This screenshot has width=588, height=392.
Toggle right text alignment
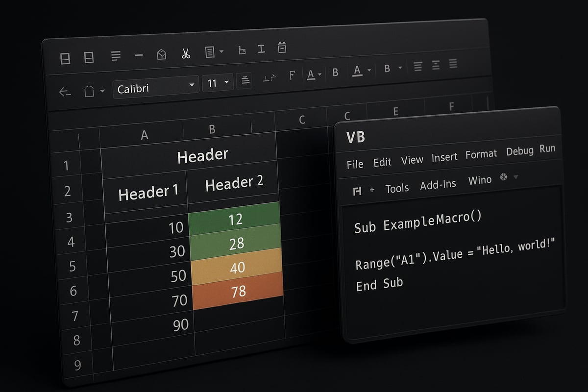point(452,63)
